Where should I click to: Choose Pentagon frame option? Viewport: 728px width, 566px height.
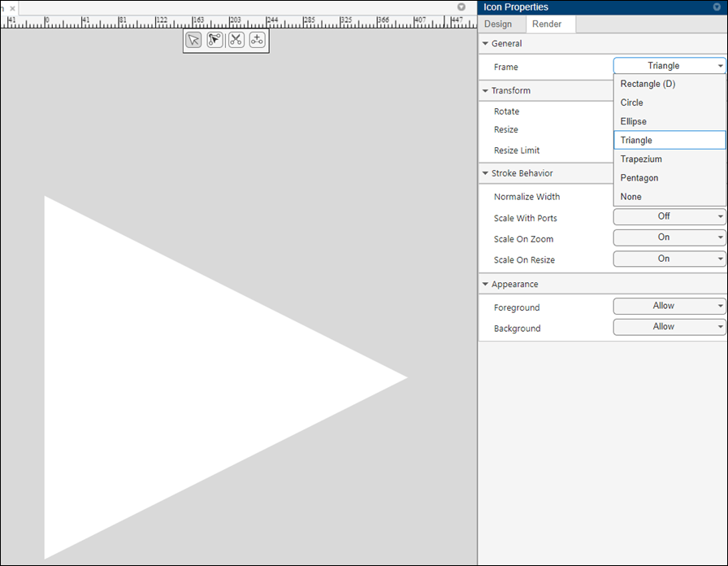[669, 178]
